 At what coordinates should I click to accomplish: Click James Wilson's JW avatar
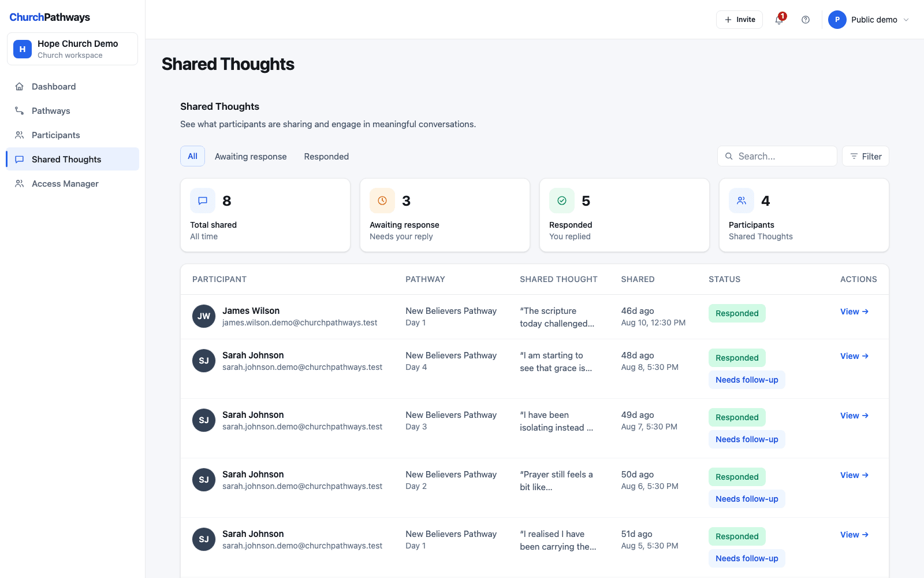click(204, 316)
